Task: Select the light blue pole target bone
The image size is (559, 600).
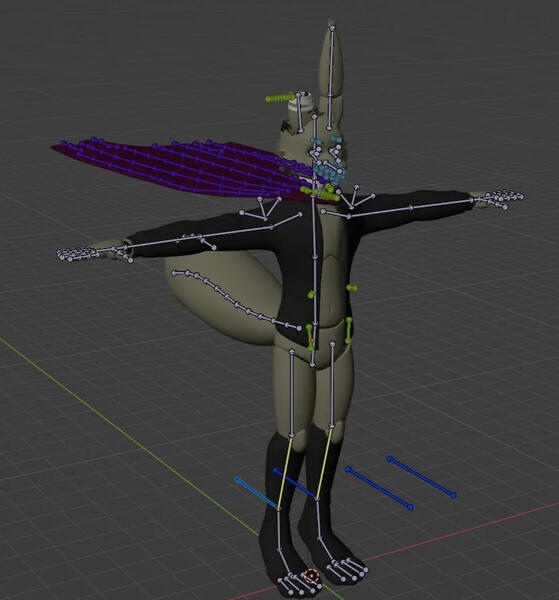Action: (257, 493)
